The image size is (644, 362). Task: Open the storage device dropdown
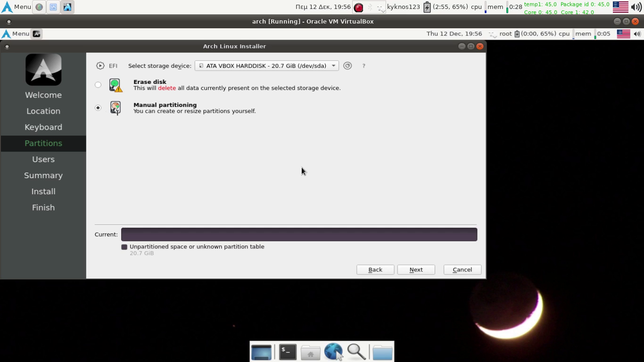(x=266, y=66)
